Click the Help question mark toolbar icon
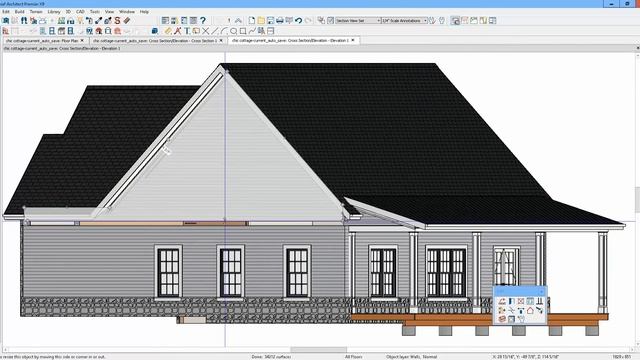Viewport: 640px width, 360px height. point(203,20)
